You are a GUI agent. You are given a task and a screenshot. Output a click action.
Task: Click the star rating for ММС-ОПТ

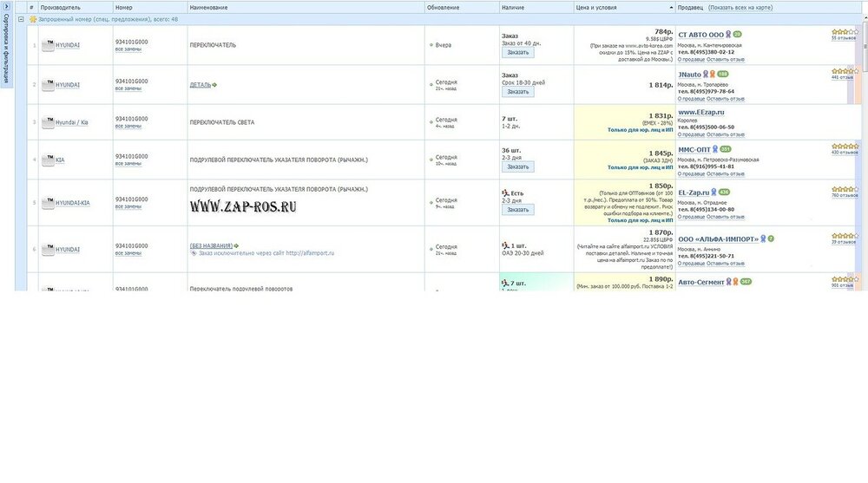pyautogui.click(x=845, y=147)
